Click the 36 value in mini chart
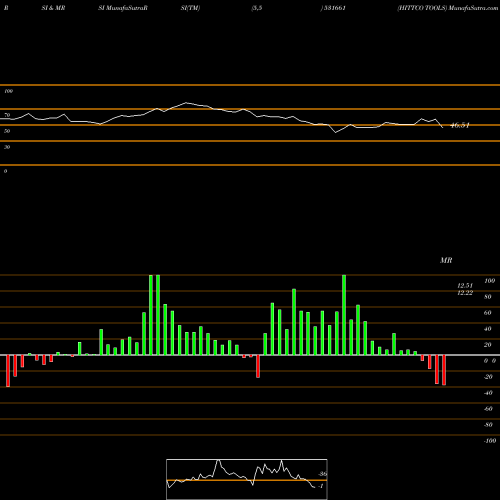Image resolution: width=500 pixels, height=500 pixels. (x=322, y=474)
